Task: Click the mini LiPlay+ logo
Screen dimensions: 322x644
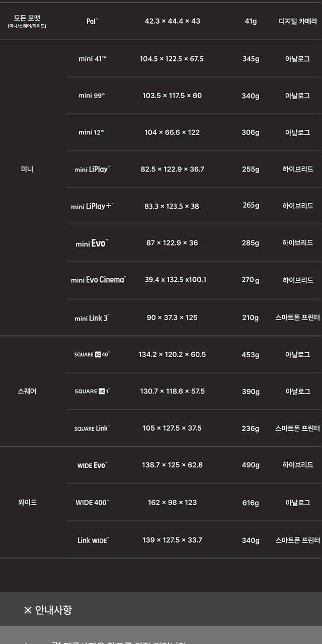Action: pos(92,206)
